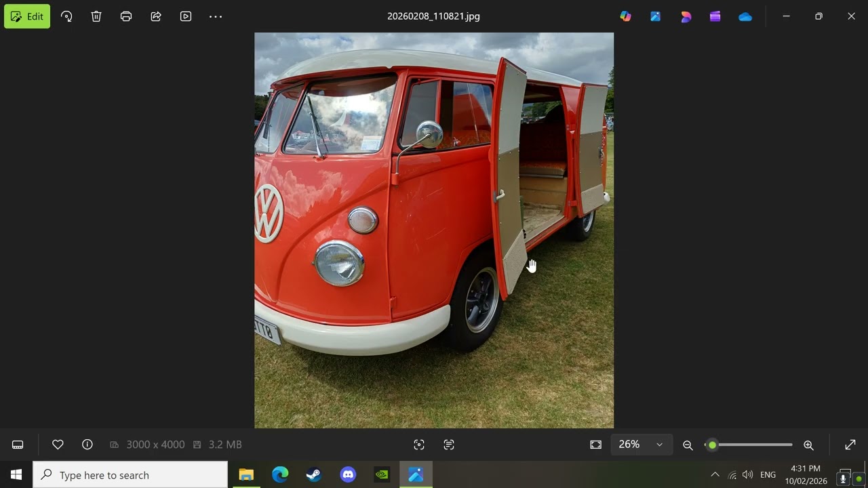
Task: Open Clipchamp from the title bar icon
Action: tap(715, 16)
